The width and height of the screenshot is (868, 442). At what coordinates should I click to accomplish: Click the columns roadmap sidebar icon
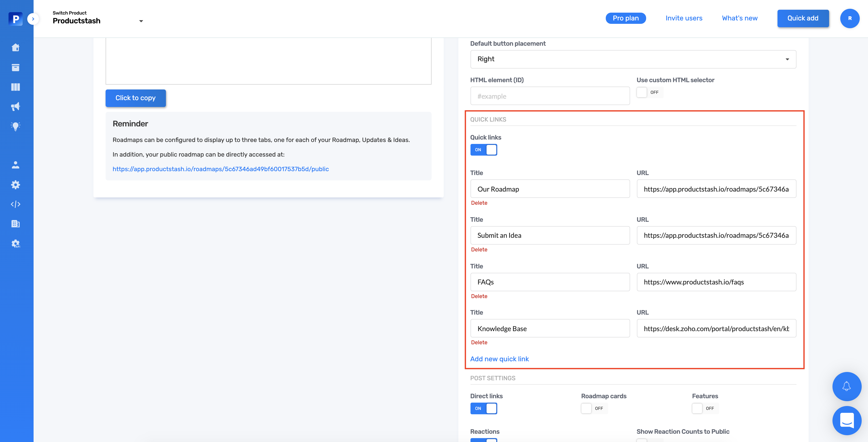(16, 87)
